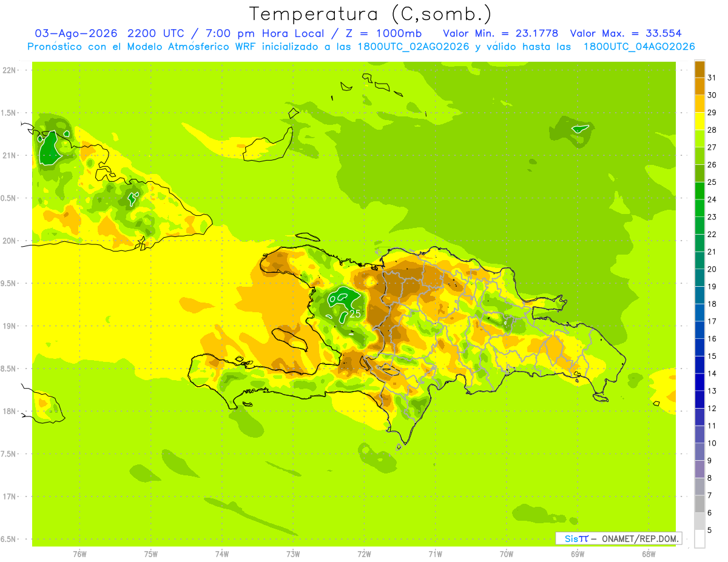Click the orange swatch between 29 and 30

(699, 104)
